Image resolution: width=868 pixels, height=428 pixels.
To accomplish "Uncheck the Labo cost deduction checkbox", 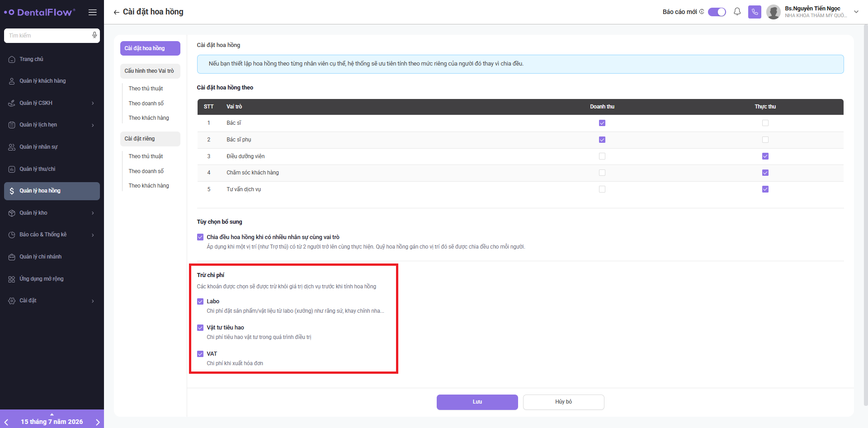I will tap(200, 301).
